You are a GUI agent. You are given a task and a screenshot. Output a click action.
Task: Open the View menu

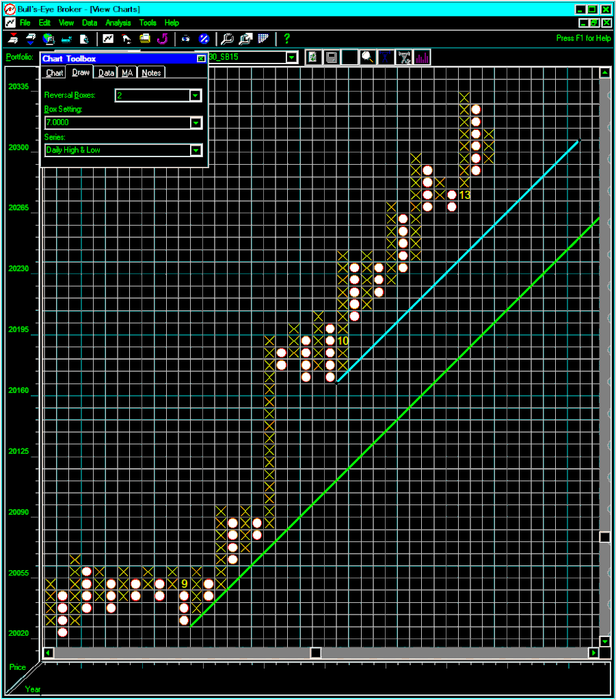66,23
